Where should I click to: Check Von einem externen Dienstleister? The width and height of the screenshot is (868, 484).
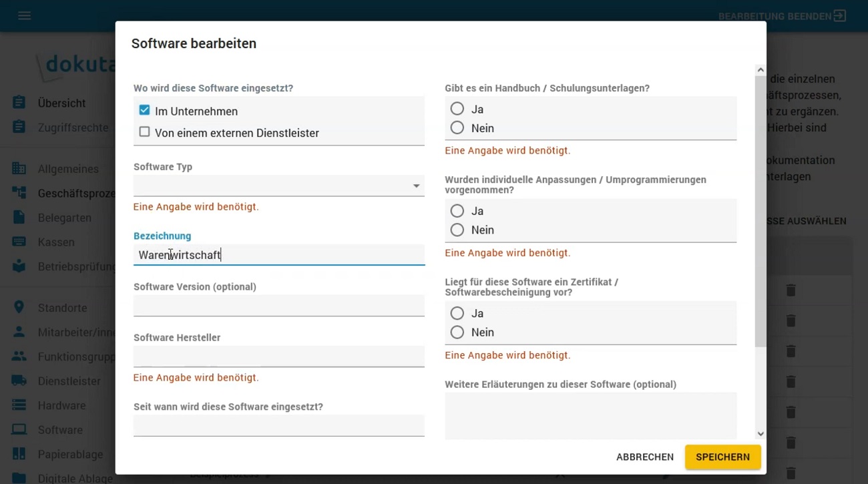point(144,132)
